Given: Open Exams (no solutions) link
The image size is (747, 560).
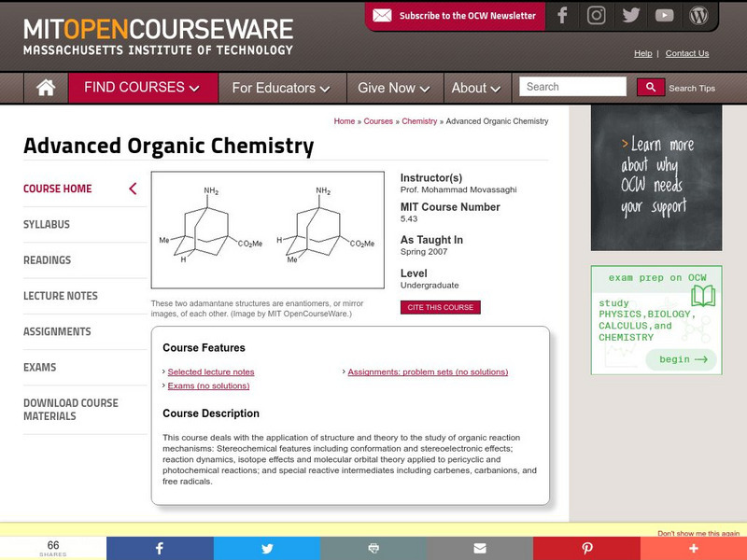Looking at the screenshot, I should click(x=208, y=385).
